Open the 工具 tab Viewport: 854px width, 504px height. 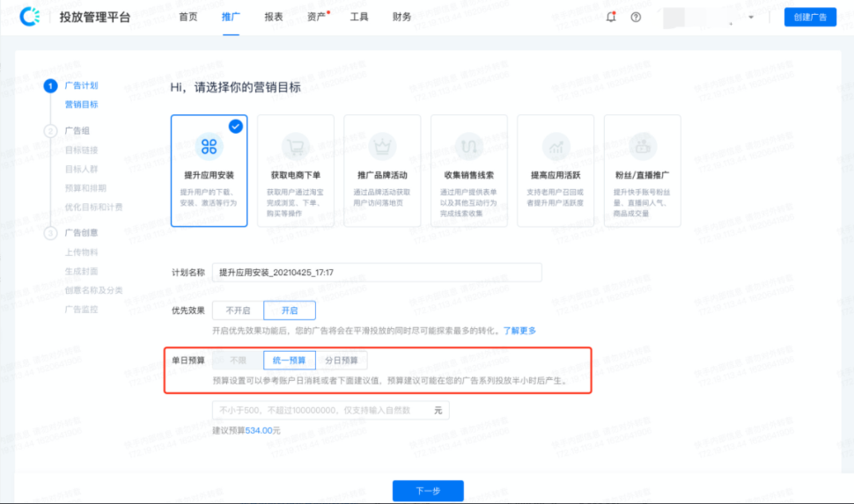[359, 17]
